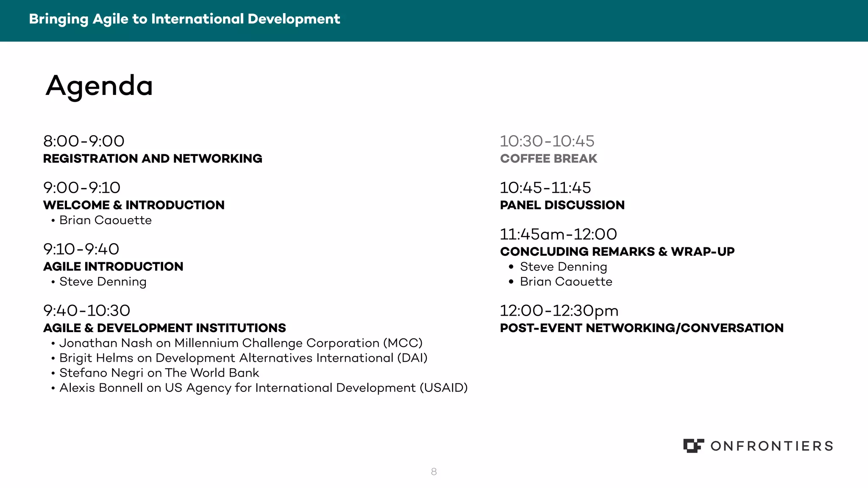Click Stefano Negri on The World Bank
868x488 pixels.
(x=159, y=373)
